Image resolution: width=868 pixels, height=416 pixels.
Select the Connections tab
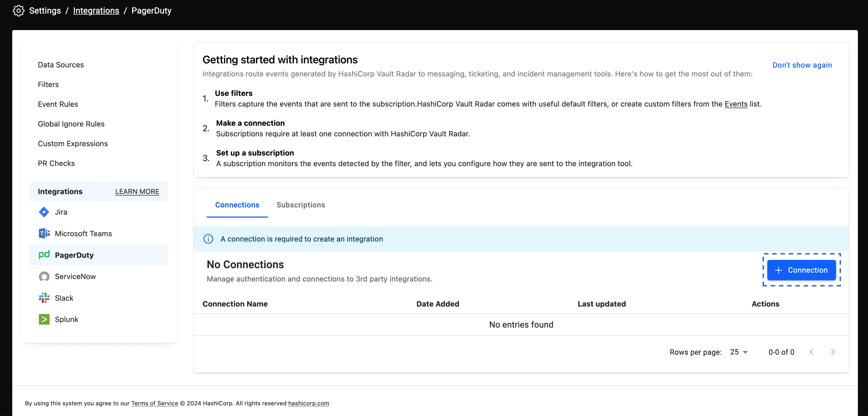(237, 205)
